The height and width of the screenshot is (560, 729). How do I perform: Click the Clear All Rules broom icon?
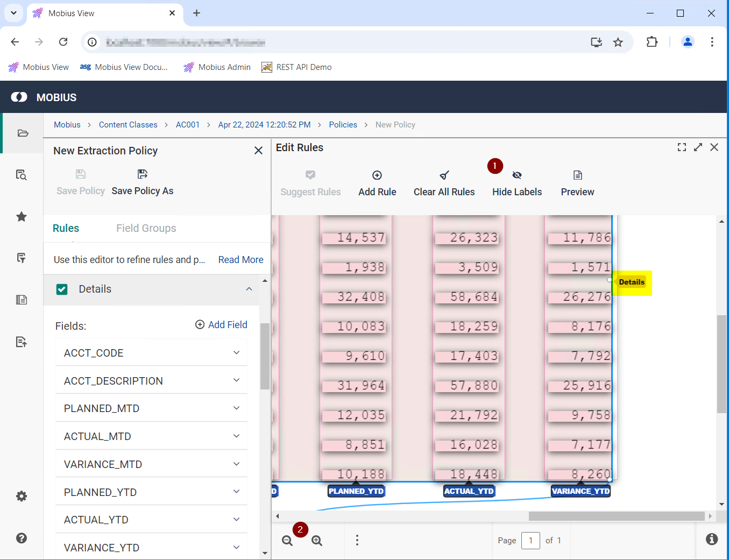444,175
